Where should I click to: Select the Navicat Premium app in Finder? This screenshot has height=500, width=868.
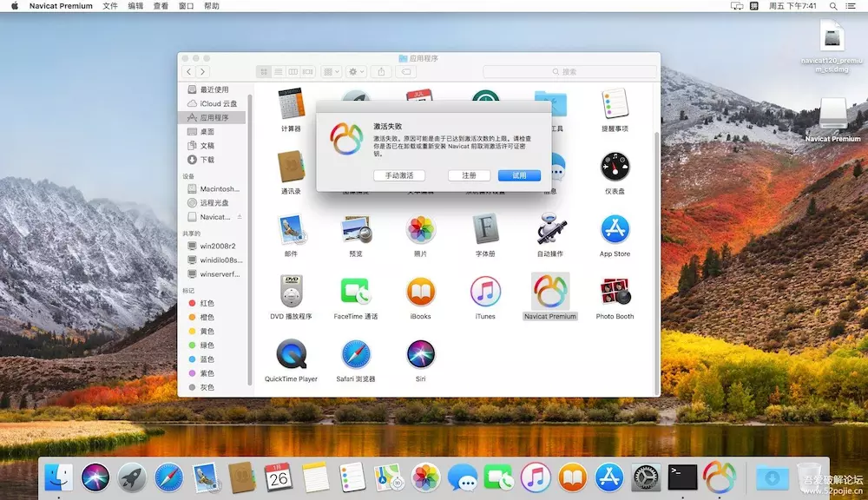point(550,292)
